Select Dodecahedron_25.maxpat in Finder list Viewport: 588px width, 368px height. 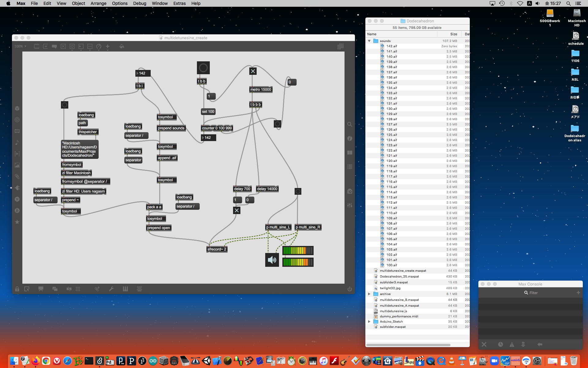(x=399, y=276)
